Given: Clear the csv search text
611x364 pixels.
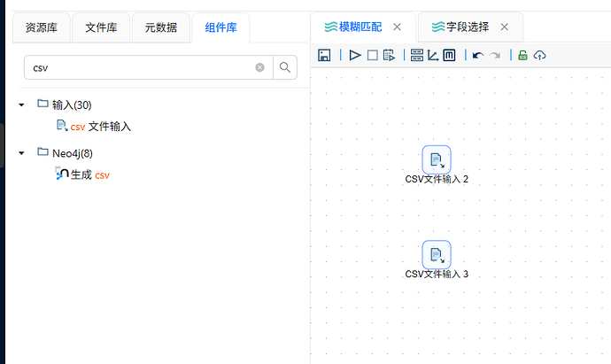Looking at the screenshot, I should [259, 67].
